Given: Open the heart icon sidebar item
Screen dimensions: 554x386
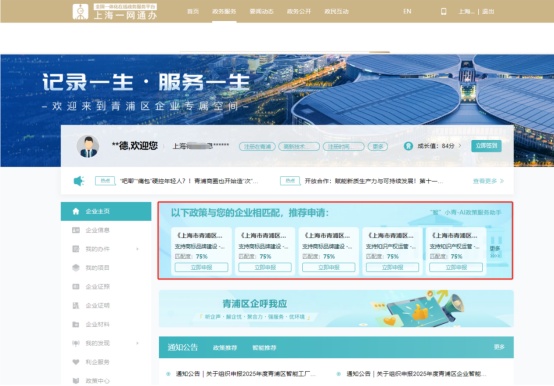Looking at the screenshot, I should pyautogui.click(x=76, y=362).
